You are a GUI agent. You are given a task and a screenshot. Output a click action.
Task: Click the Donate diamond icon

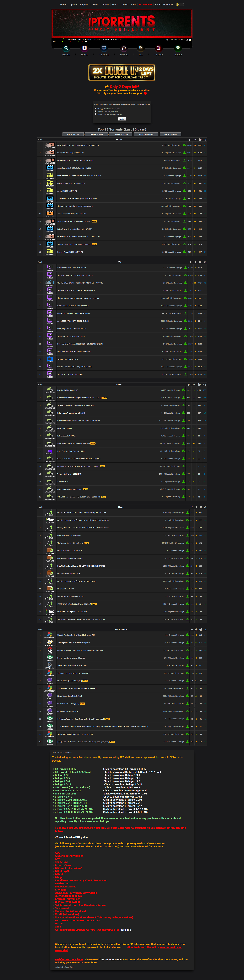coord(178,48)
